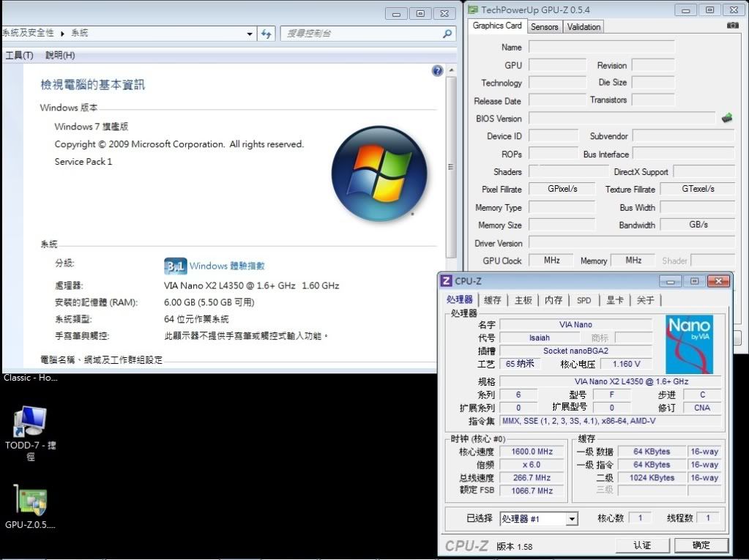The image size is (749, 560).
Task: Open the CPU-Z 内存 tab
Action: coord(554,300)
